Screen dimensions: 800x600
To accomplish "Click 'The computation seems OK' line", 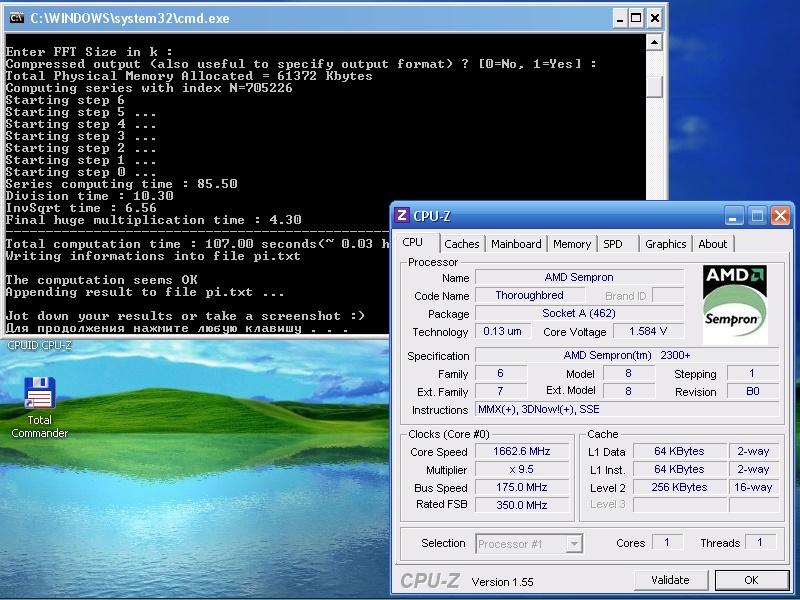I will point(102,280).
